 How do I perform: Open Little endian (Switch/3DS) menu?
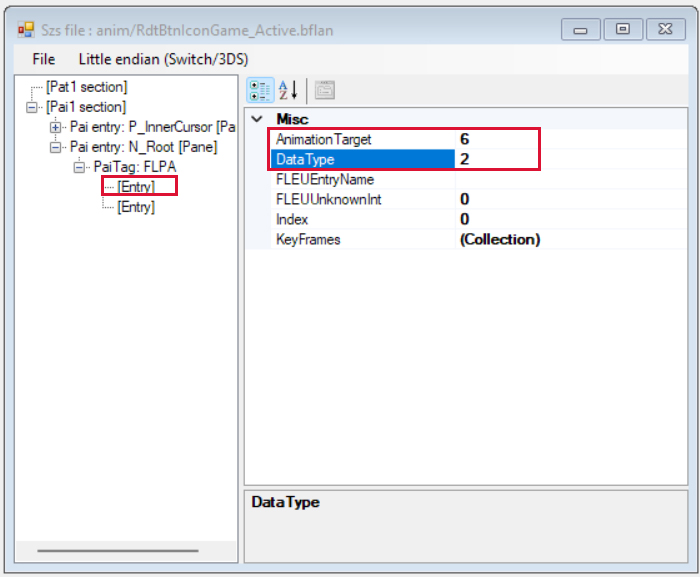click(163, 59)
